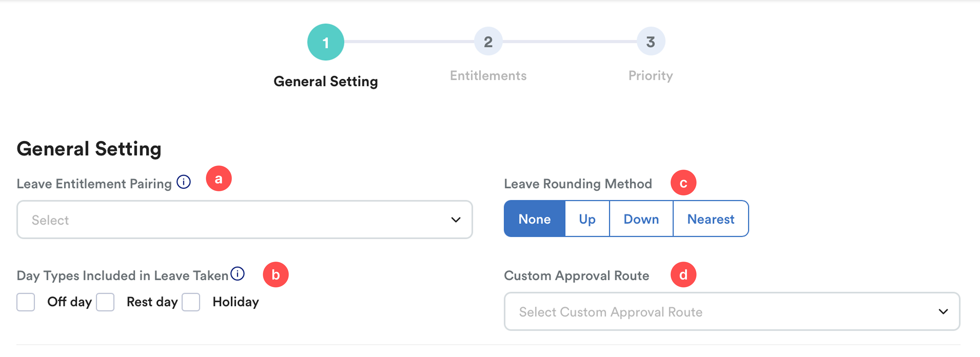This screenshot has width=980, height=357.
Task: Go to step 2 circle in the stepper
Action: (488, 41)
